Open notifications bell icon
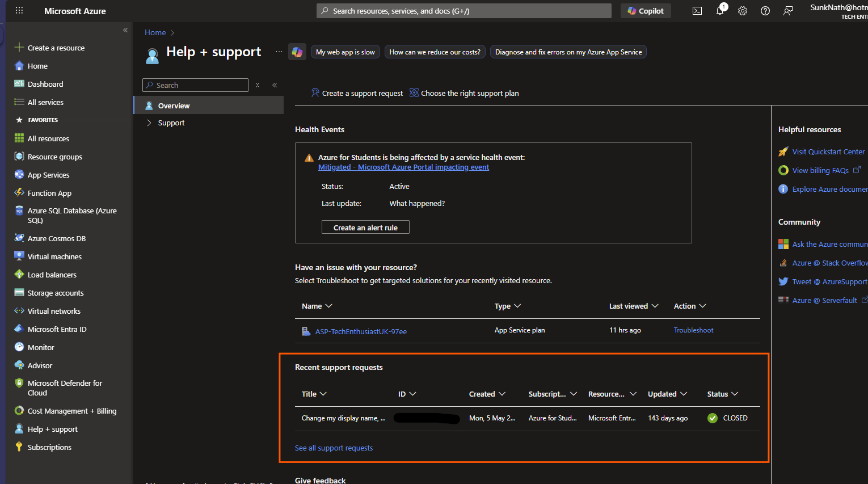Image resolution: width=868 pixels, height=484 pixels. pos(720,11)
